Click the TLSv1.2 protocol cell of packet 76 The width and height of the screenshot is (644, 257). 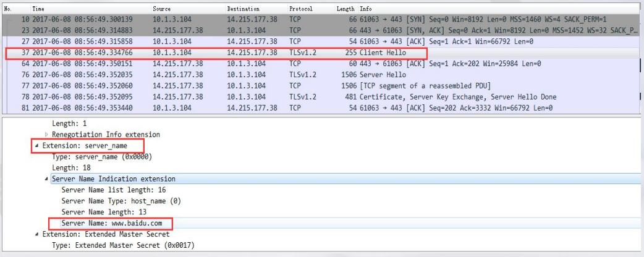(303, 75)
